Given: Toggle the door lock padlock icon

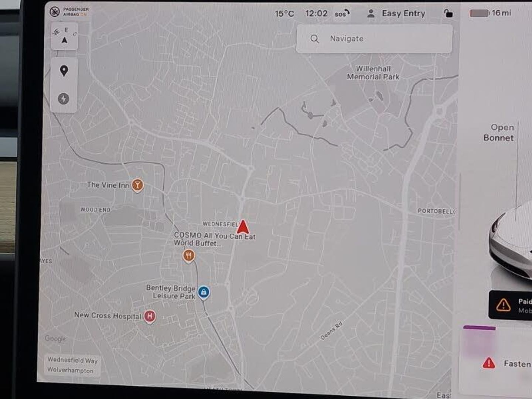Looking at the screenshot, I should click(x=448, y=14).
